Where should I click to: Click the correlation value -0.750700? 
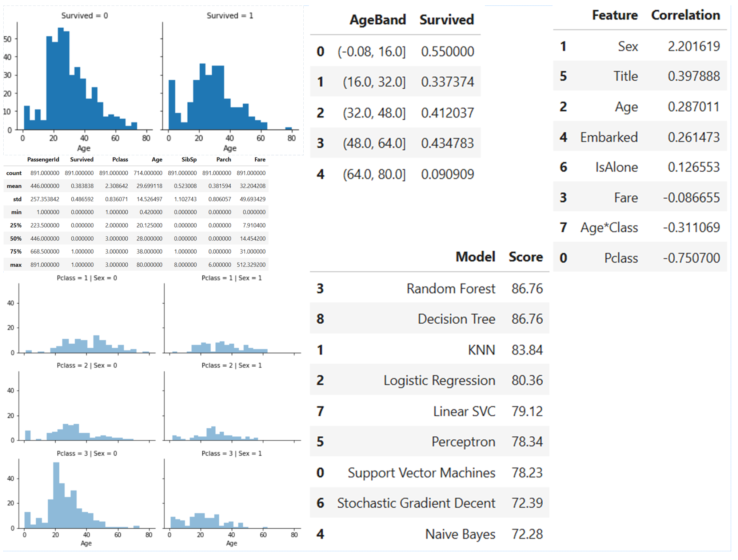pos(691,258)
